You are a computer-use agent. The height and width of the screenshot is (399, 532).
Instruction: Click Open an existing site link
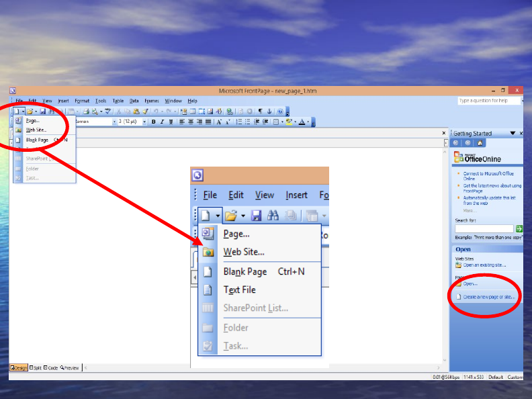point(484,265)
